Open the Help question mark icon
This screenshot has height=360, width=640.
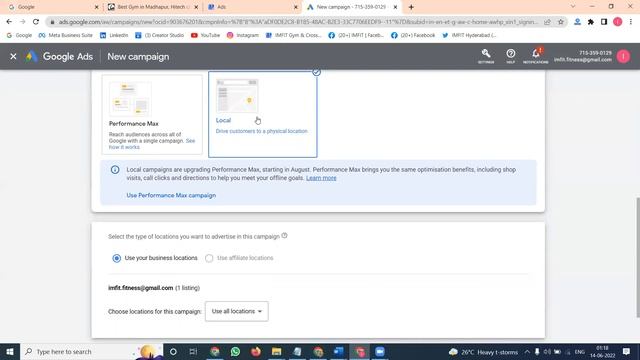pyautogui.click(x=510, y=56)
